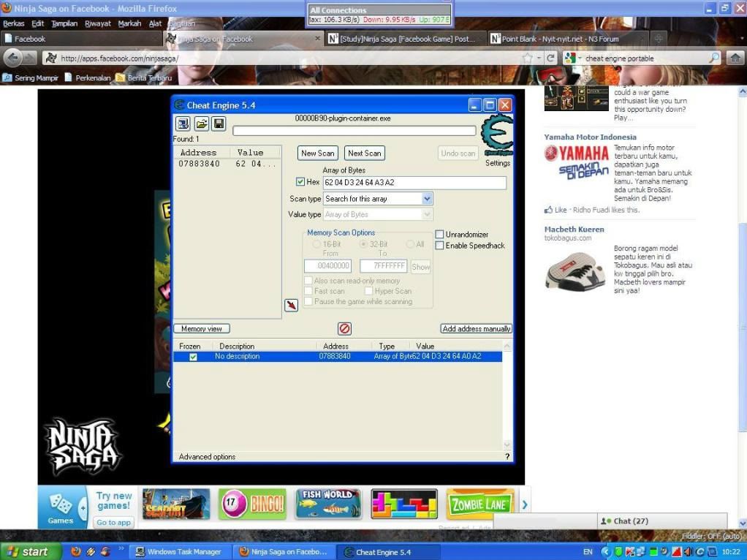Viewport: 747px width, 560px height.
Task: Copy selected address to list with red arrow
Action: pyautogui.click(x=291, y=305)
